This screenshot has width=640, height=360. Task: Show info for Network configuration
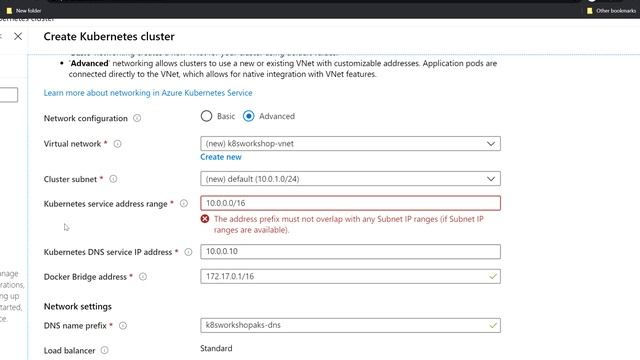pyautogui.click(x=137, y=118)
